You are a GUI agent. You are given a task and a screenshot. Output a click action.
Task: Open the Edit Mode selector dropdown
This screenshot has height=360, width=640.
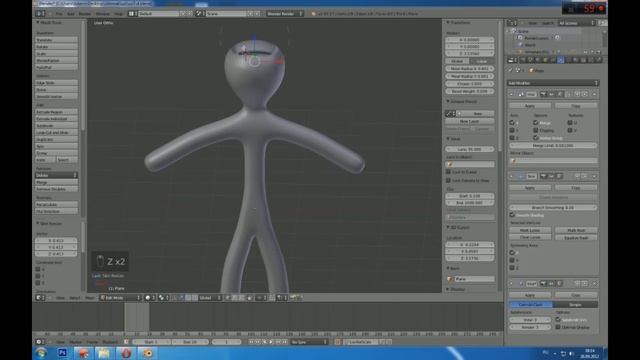pos(120,298)
